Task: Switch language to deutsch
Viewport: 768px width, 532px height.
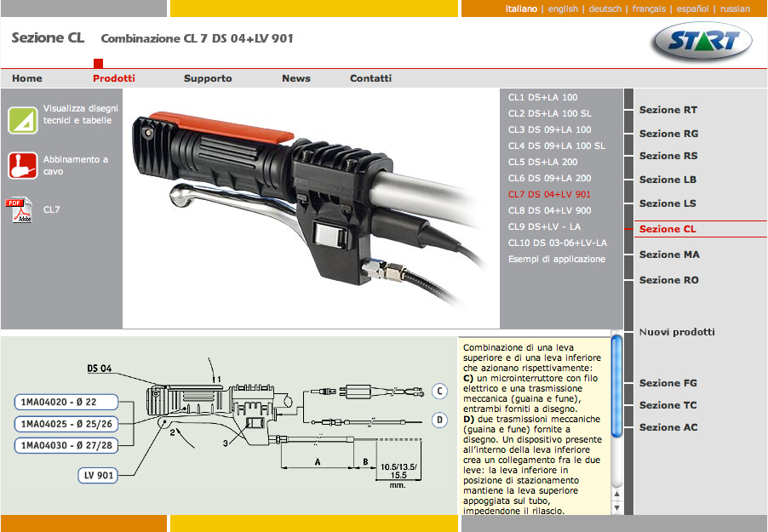Action: click(x=605, y=9)
